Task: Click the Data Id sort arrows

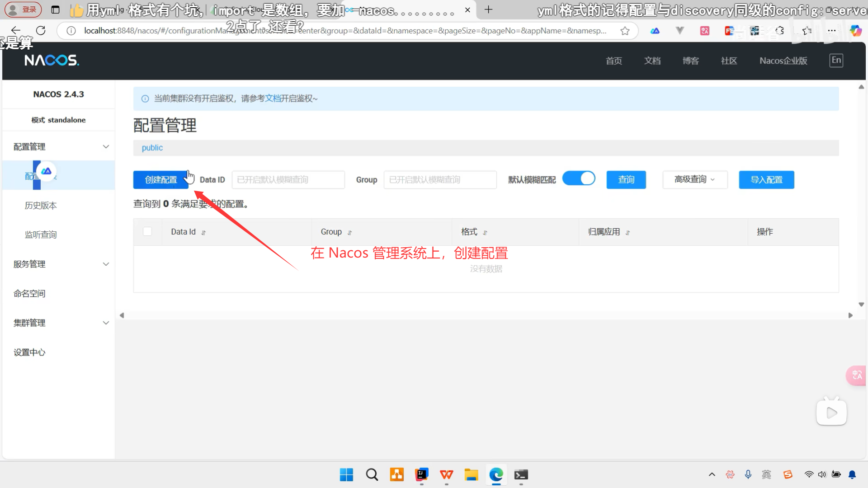Action: 204,232
